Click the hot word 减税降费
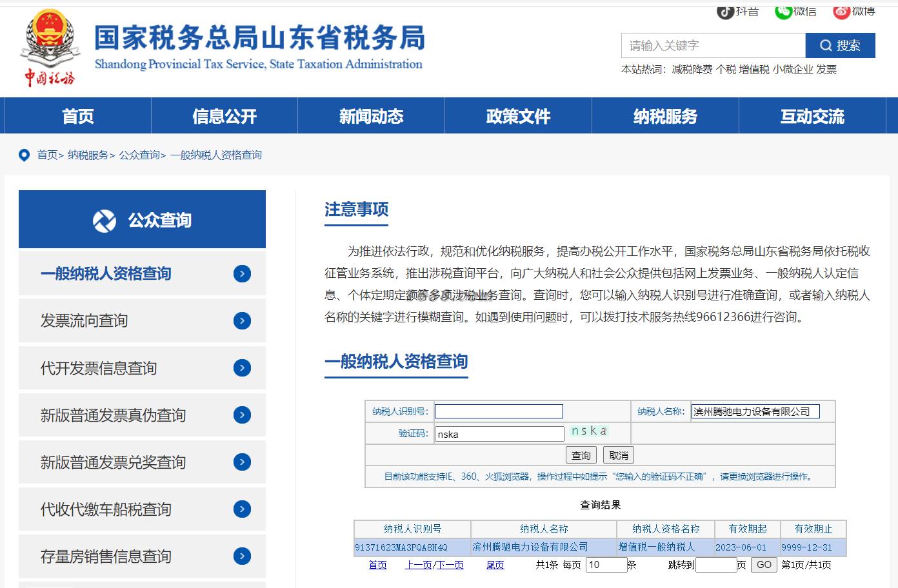898x588 pixels. pos(692,70)
